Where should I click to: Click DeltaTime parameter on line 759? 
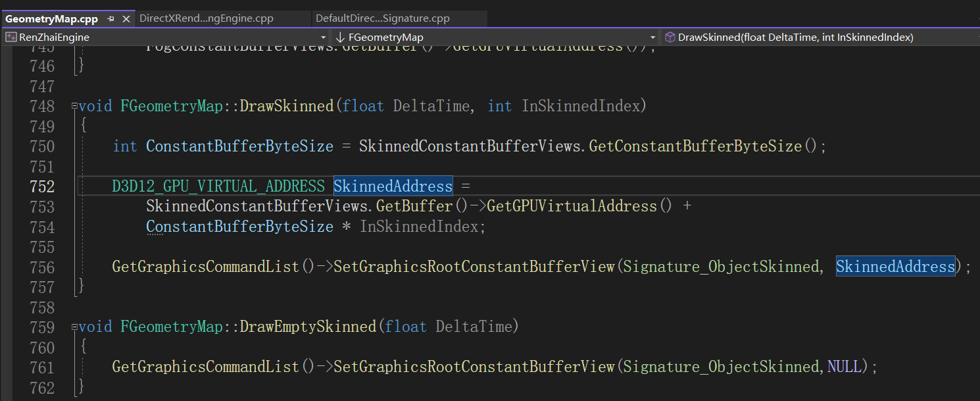coord(474,327)
